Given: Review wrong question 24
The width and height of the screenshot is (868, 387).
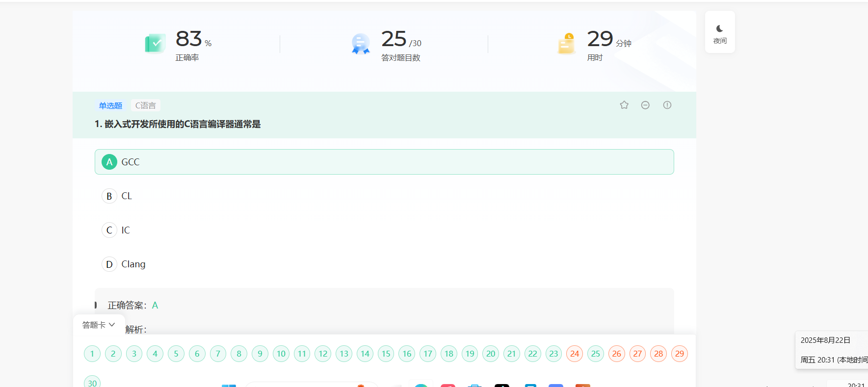Looking at the screenshot, I should (575, 354).
